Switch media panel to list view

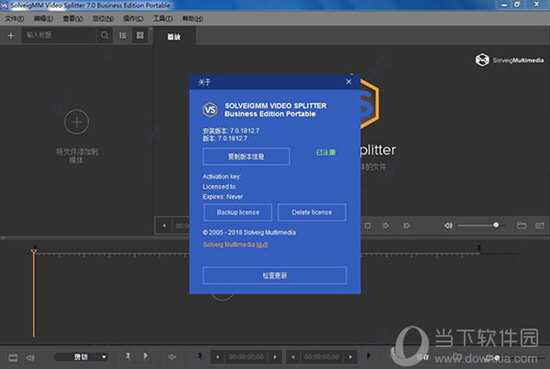tap(123, 35)
